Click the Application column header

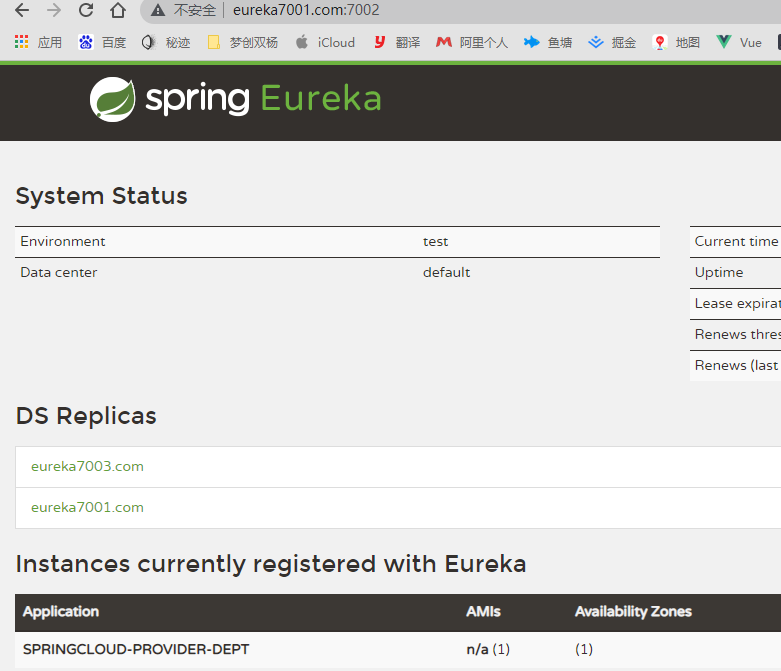coord(61,612)
